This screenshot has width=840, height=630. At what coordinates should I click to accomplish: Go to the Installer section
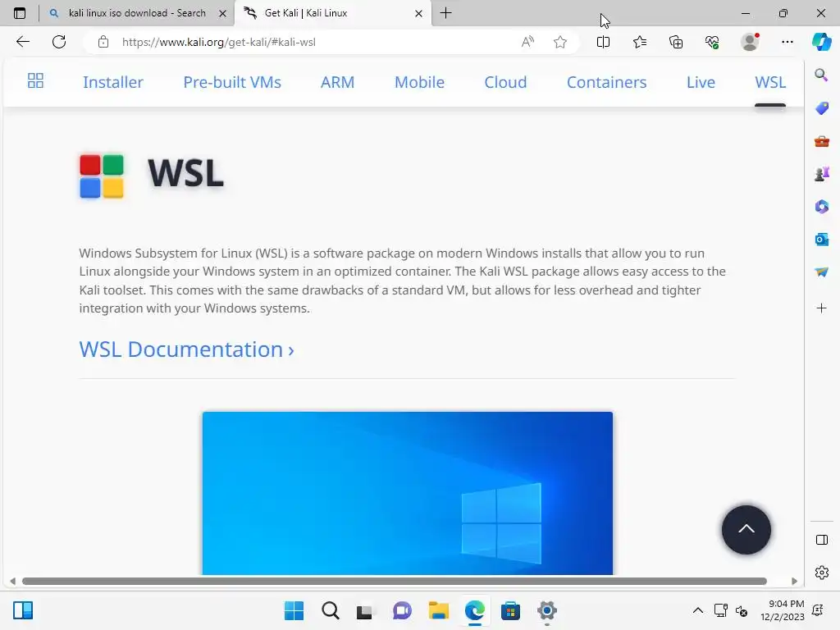click(113, 82)
